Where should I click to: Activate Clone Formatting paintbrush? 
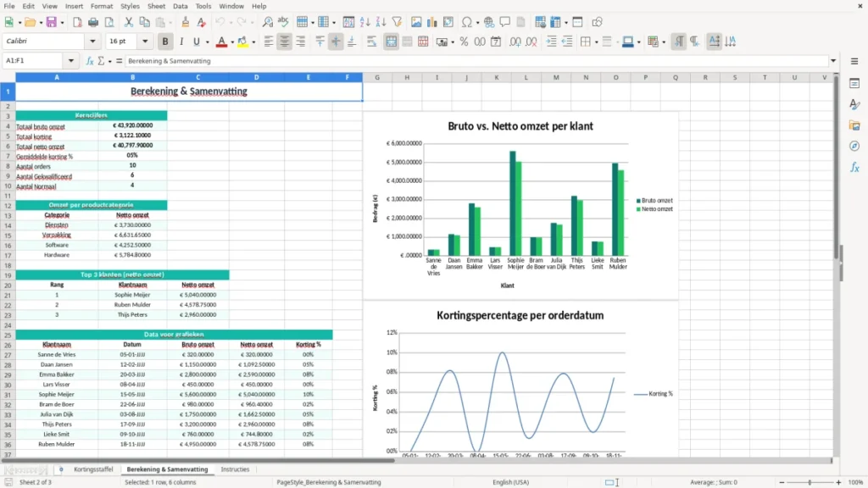point(186,22)
